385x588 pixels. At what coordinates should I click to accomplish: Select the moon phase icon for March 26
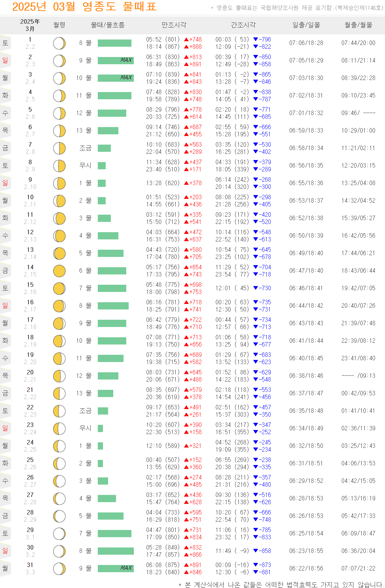click(x=59, y=481)
